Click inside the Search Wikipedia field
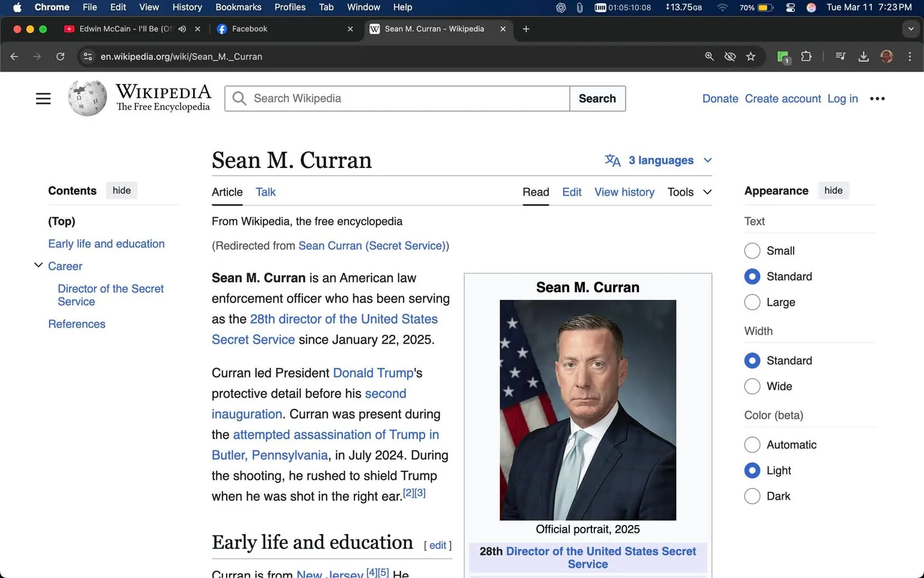 [397, 98]
